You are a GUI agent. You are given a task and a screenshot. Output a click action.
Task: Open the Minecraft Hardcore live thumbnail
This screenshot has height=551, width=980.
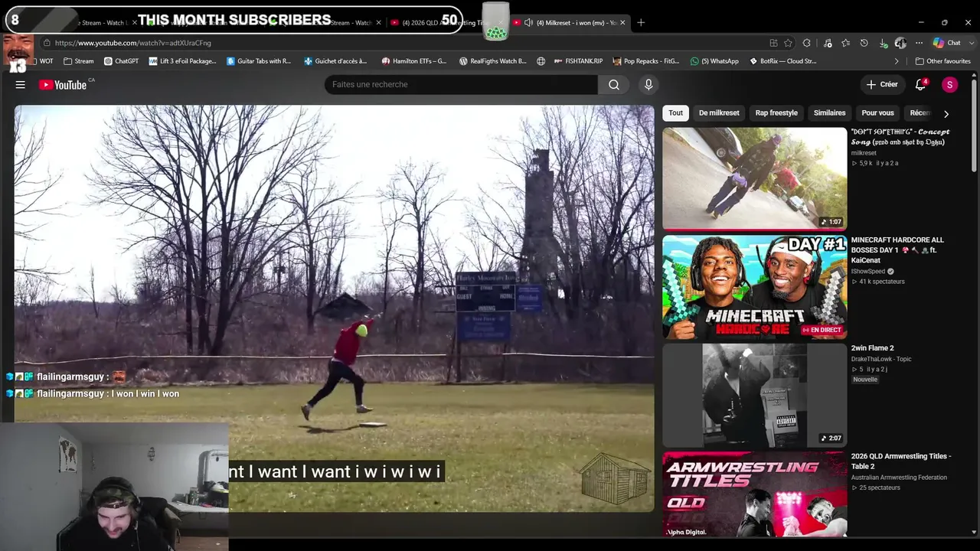point(754,287)
